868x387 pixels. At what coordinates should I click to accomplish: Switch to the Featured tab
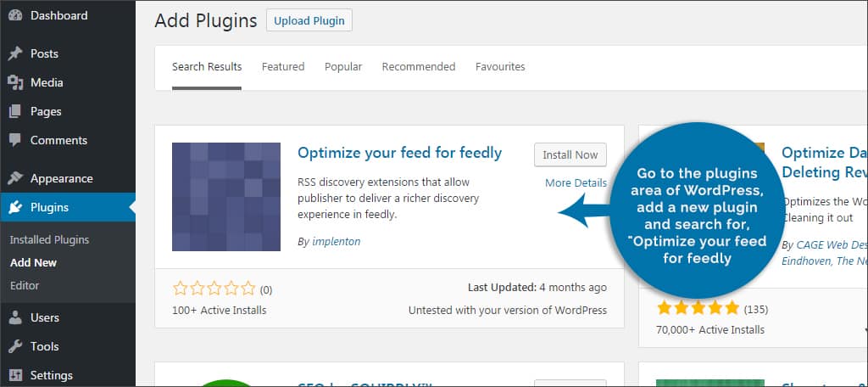283,66
